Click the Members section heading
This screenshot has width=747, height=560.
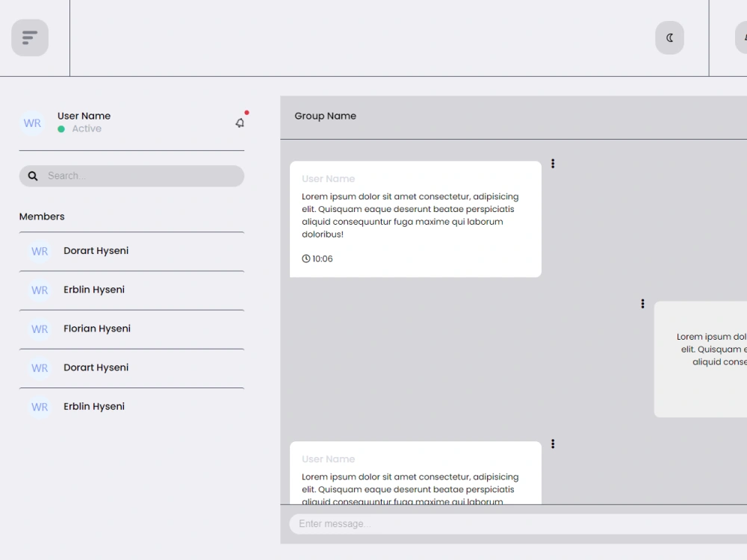pos(42,217)
